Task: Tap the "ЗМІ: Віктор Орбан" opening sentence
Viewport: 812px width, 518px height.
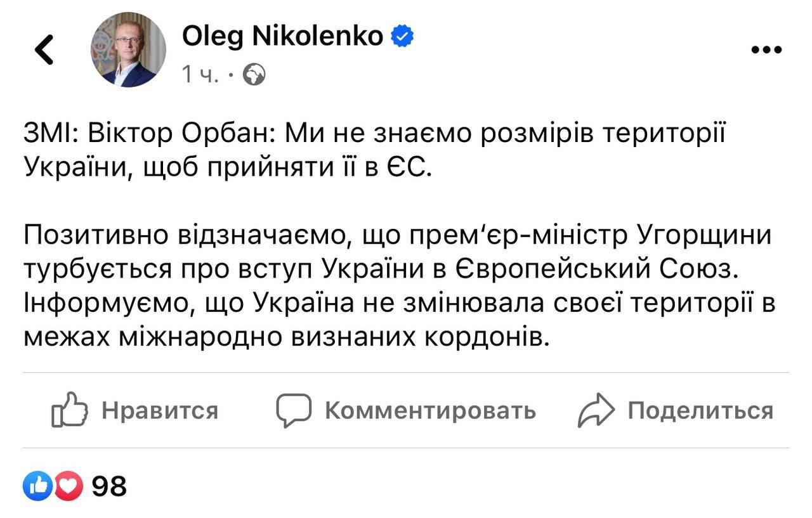Action: click(365, 134)
